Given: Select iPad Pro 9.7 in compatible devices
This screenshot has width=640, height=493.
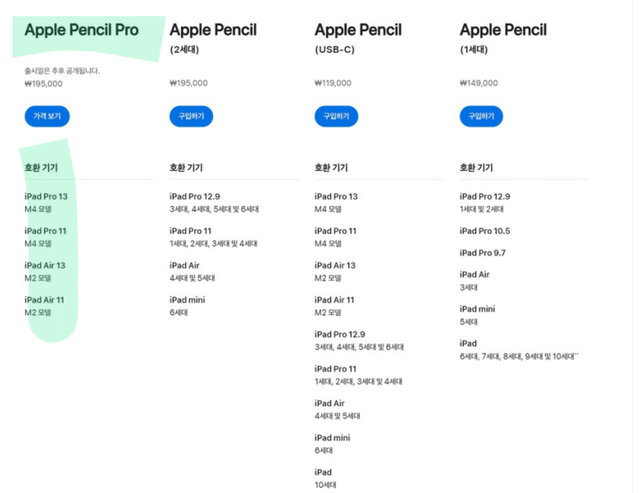Looking at the screenshot, I should [482, 253].
